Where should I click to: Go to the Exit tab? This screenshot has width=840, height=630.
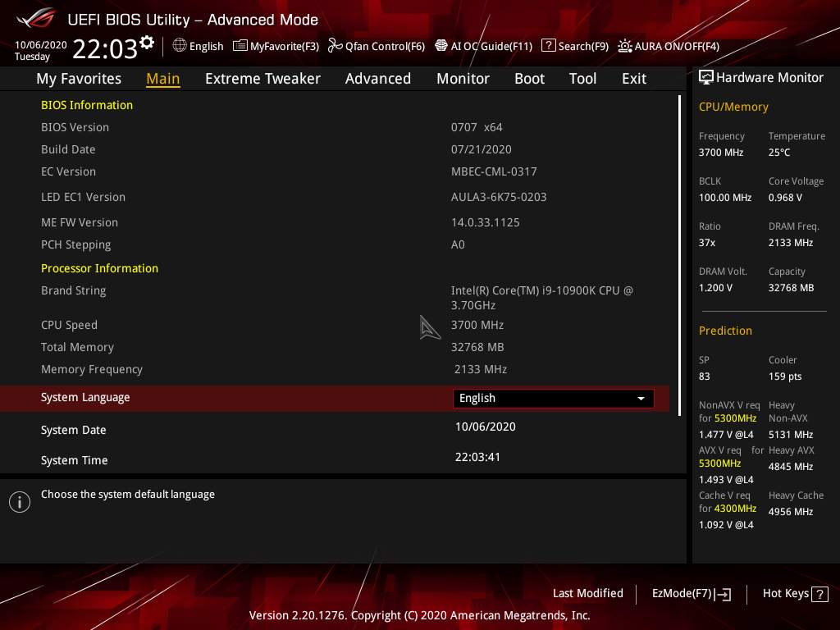point(634,79)
